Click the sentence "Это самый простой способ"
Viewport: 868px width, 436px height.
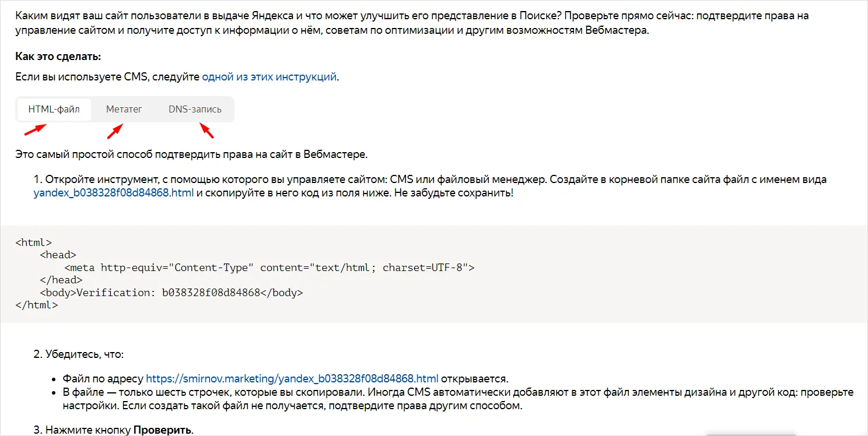point(191,154)
